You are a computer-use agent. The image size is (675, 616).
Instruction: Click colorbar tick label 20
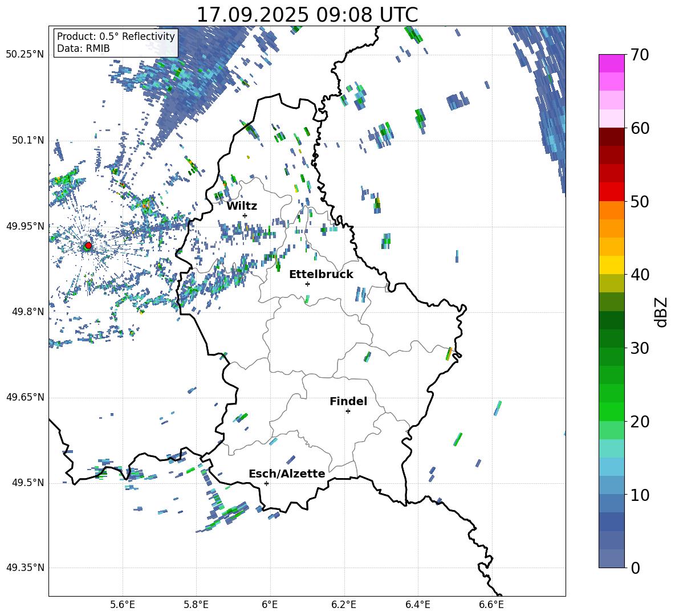[640, 422]
